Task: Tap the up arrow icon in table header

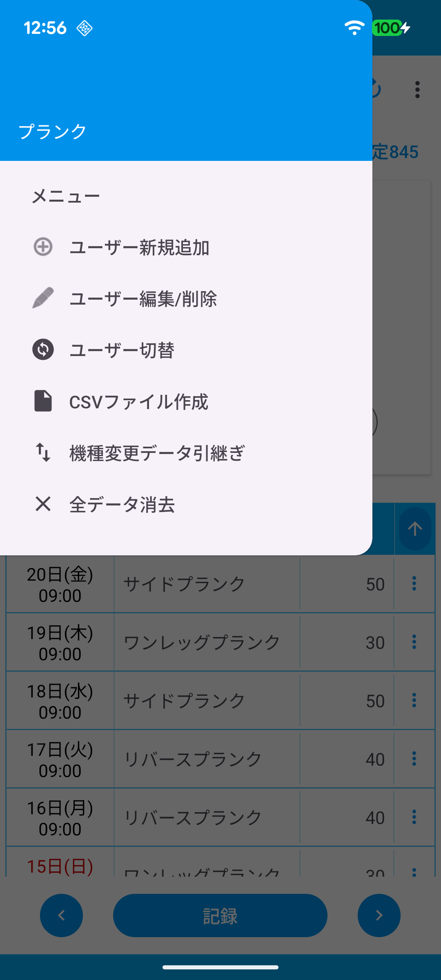Action: 415,529
